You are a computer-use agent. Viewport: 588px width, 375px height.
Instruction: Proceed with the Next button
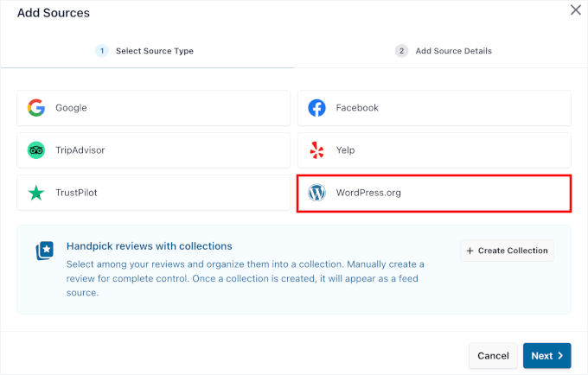(x=546, y=356)
